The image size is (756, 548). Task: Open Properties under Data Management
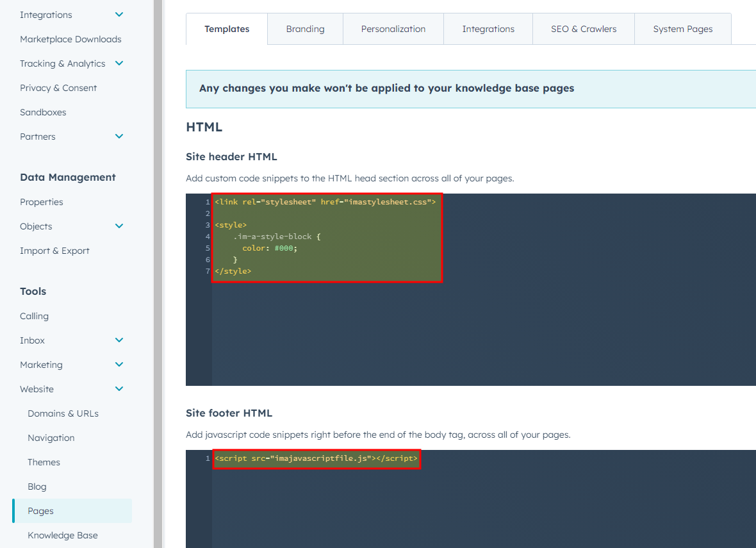(x=42, y=202)
